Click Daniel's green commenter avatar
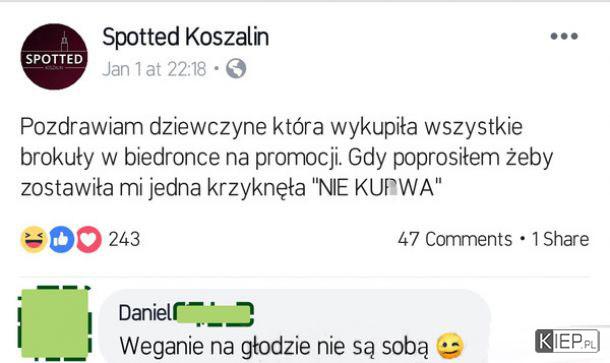Viewport: 610px width, 363px height. (x=55, y=323)
